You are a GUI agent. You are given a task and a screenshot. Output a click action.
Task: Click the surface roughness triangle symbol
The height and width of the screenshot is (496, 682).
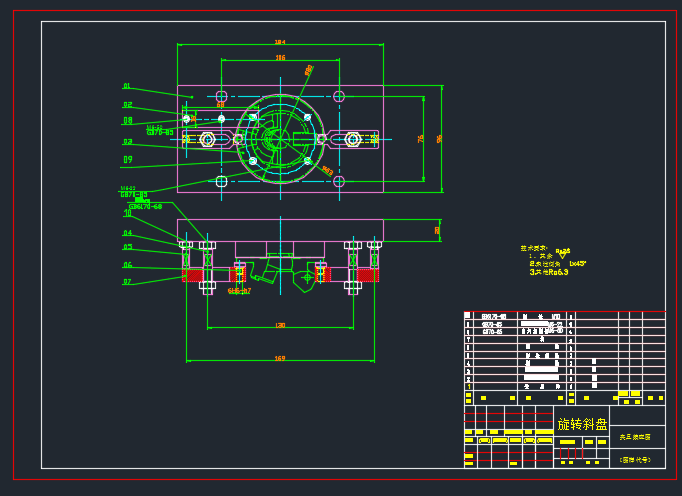point(562,256)
